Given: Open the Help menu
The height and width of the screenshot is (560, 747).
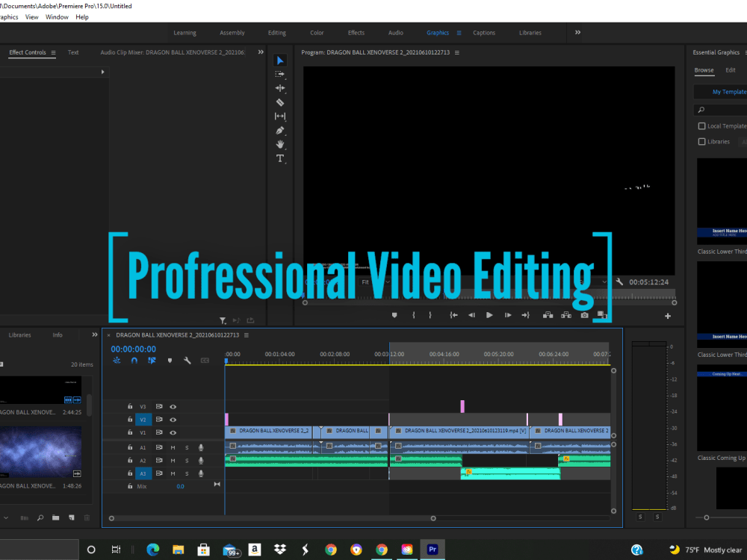Looking at the screenshot, I should click(82, 17).
